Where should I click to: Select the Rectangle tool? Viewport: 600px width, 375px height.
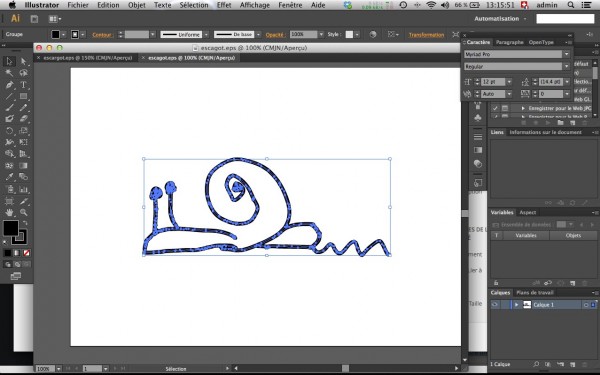[24, 96]
